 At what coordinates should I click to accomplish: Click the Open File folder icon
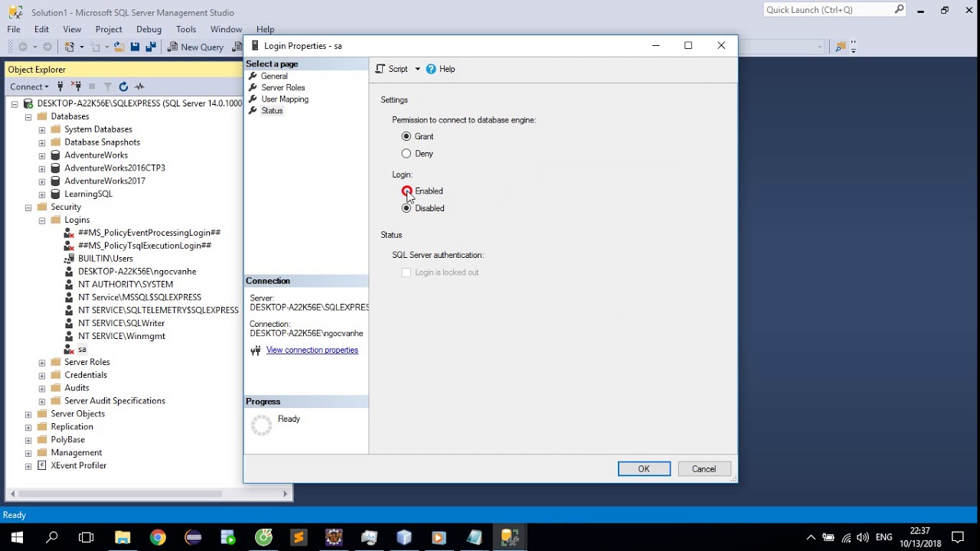coord(119,47)
